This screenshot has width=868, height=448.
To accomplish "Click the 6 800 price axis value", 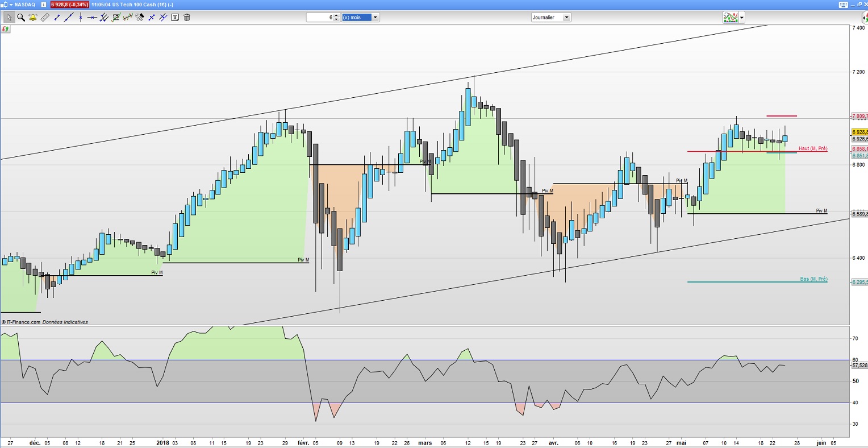I will click(858, 165).
